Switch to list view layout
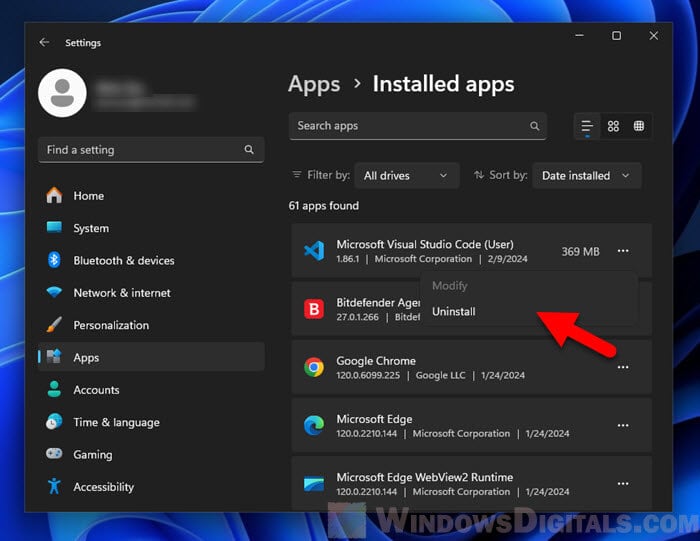 (587, 126)
